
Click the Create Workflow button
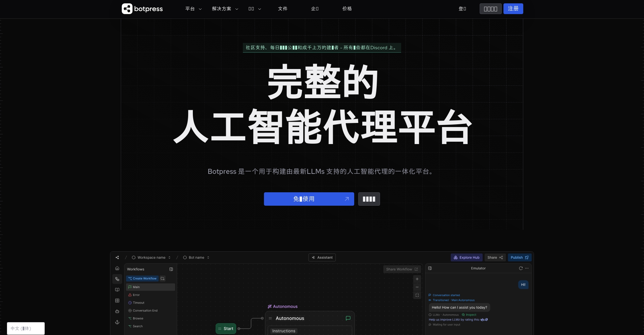(142, 278)
